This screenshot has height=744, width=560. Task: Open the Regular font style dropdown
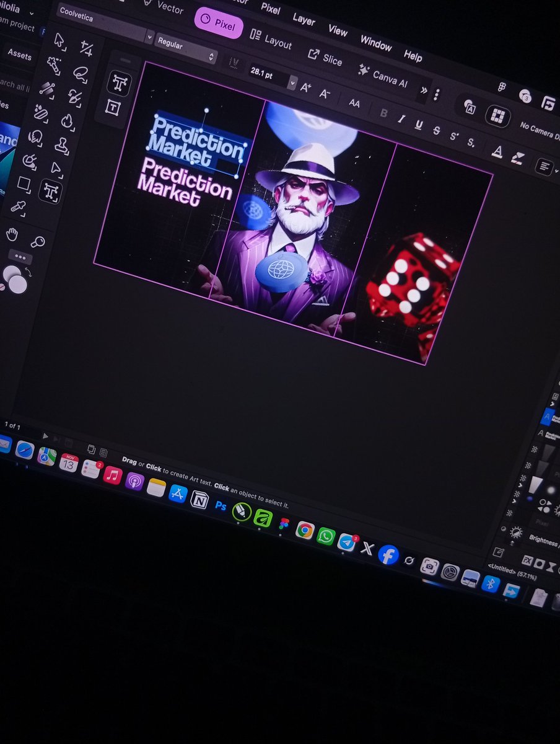point(186,49)
